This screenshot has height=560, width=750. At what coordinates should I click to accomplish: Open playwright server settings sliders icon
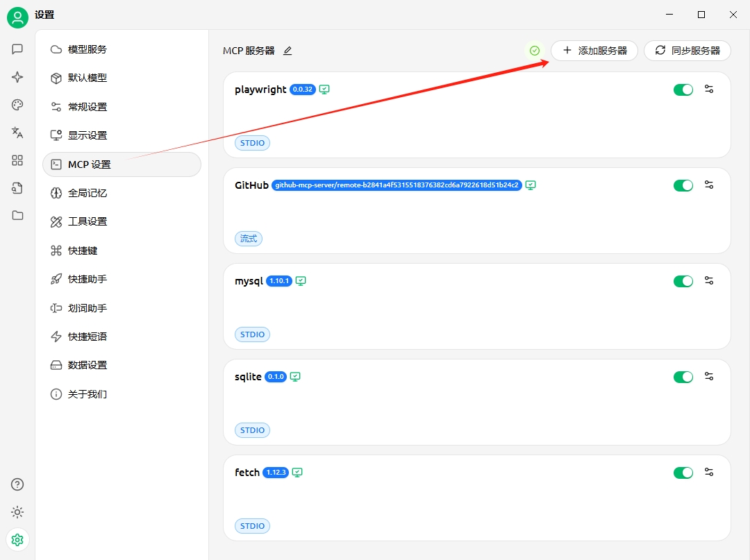point(709,89)
